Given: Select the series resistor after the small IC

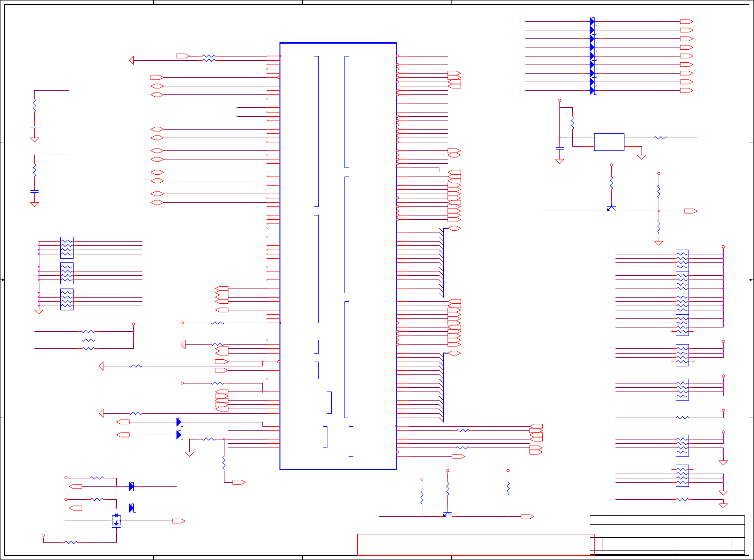Looking at the screenshot, I should coord(661,138).
